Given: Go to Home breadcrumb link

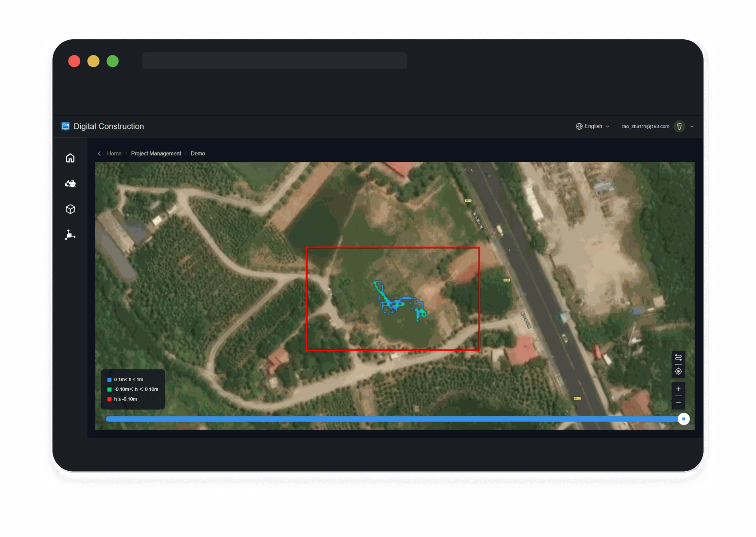Looking at the screenshot, I should coord(114,153).
